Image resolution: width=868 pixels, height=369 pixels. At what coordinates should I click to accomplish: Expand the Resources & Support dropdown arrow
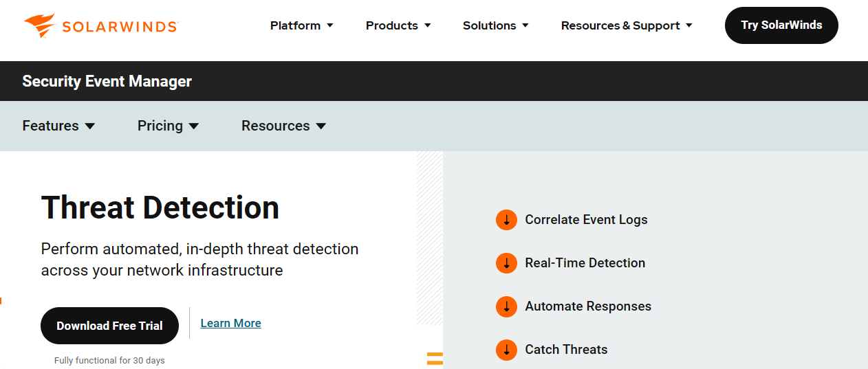(x=688, y=25)
